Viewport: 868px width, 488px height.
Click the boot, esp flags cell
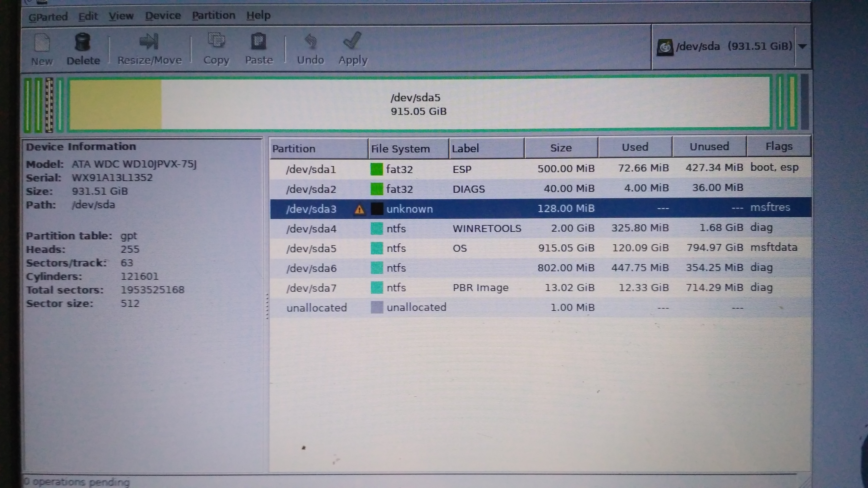(774, 167)
